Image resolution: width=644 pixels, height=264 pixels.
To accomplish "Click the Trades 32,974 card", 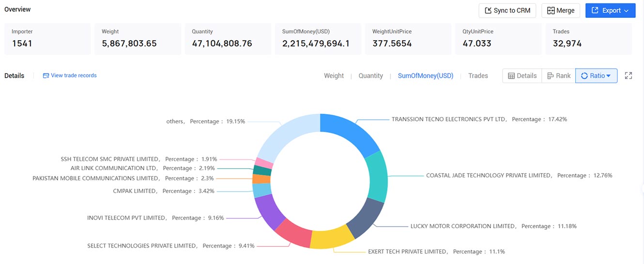I will coord(589,39).
